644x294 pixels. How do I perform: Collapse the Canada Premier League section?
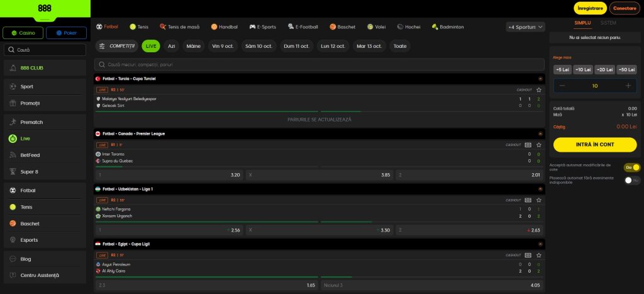click(x=540, y=133)
